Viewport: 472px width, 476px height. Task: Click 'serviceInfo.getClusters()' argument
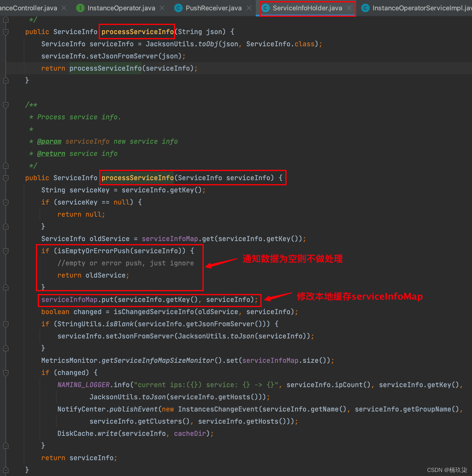pos(140,421)
